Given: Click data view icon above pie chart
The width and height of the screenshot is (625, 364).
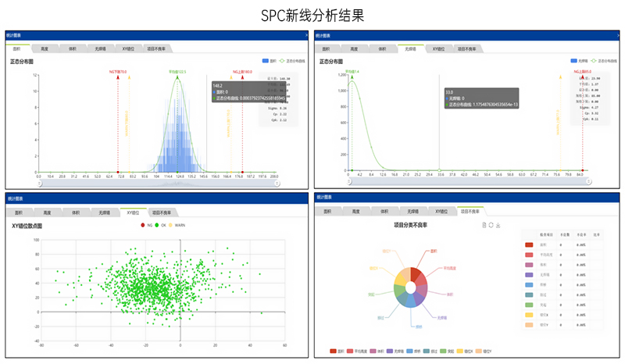Looking at the screenshot, I should 484,225.
